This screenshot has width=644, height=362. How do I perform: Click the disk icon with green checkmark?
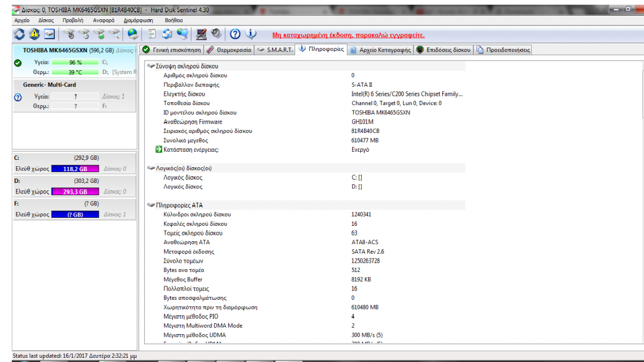click(99, 34)
